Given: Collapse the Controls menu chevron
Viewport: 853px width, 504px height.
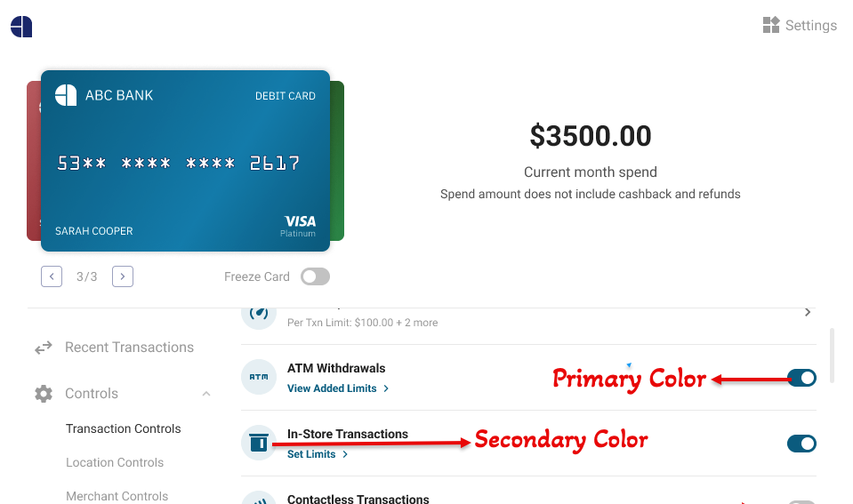Looking at the screenshot, I should click(x=206, y=394).
